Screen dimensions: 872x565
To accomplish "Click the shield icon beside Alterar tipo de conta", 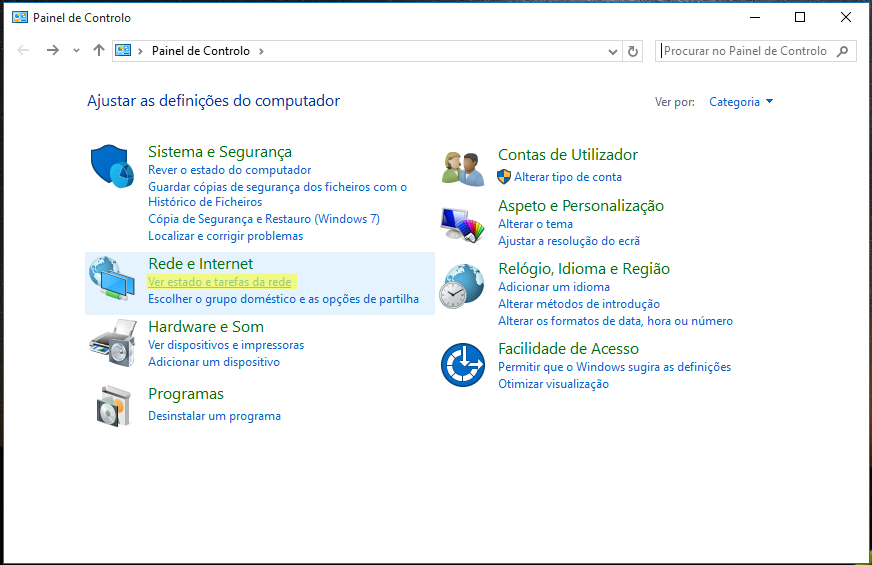I will (x=503, y=177).
